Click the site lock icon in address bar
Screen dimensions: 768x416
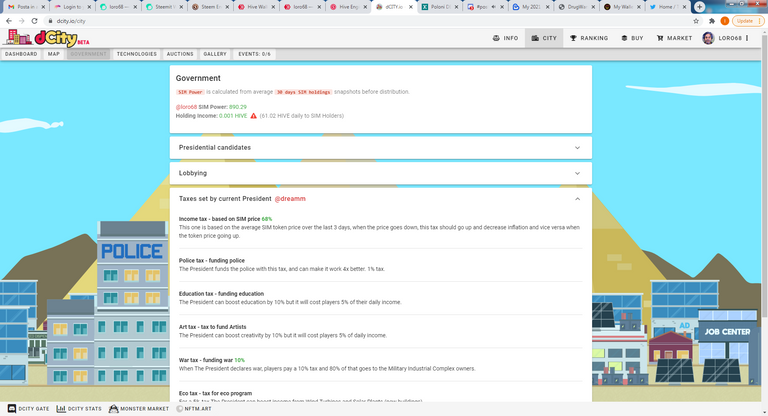point(50,21)
